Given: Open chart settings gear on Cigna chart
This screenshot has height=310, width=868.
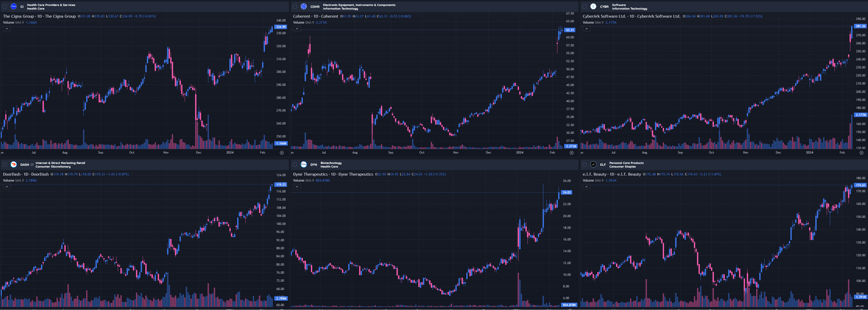Looking at the screenshot, I should pos(282,153).
